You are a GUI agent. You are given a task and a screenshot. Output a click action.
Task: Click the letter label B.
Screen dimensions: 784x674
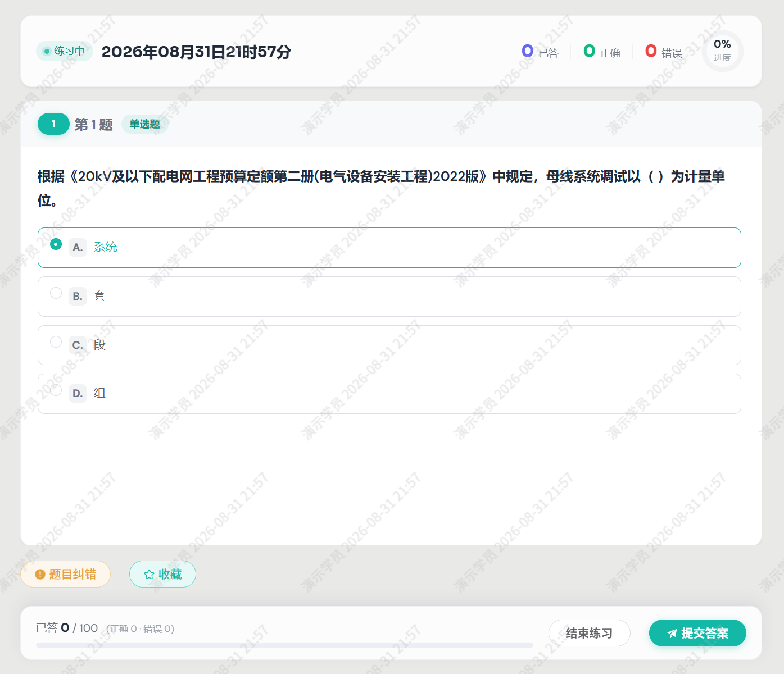click(78, 296)
